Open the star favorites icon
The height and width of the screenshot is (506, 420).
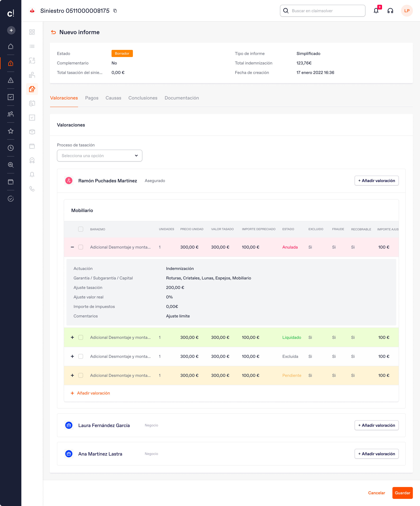11,131
